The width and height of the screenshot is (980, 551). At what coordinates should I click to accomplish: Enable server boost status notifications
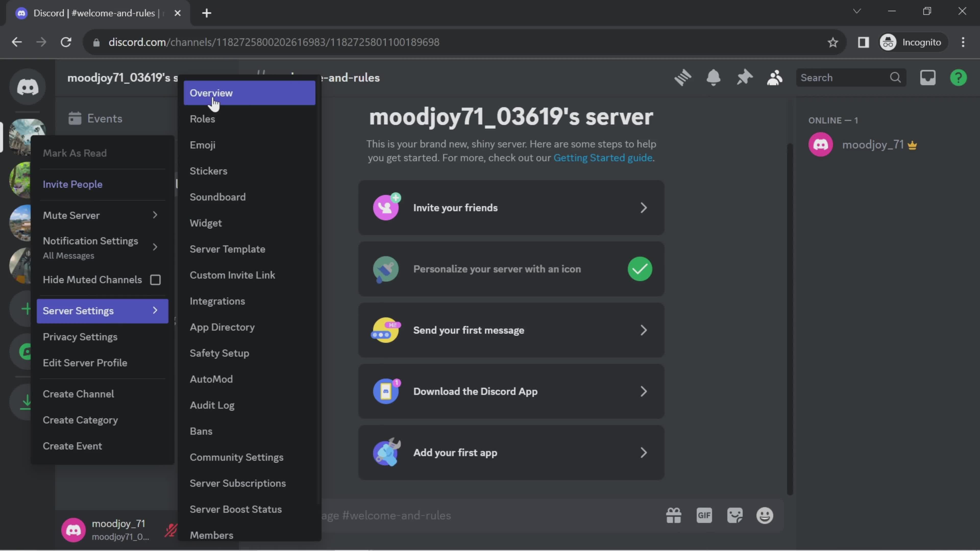click(x=235, y=509)
